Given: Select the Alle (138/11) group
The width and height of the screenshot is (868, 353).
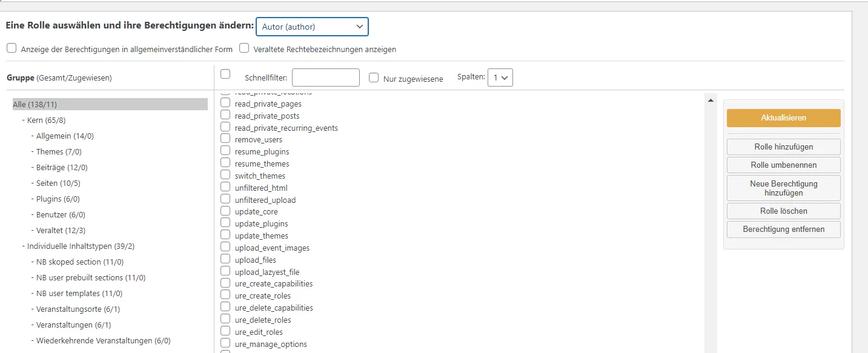Looking at the screenshot, I should pyautogui.click(x=35, y=105).
